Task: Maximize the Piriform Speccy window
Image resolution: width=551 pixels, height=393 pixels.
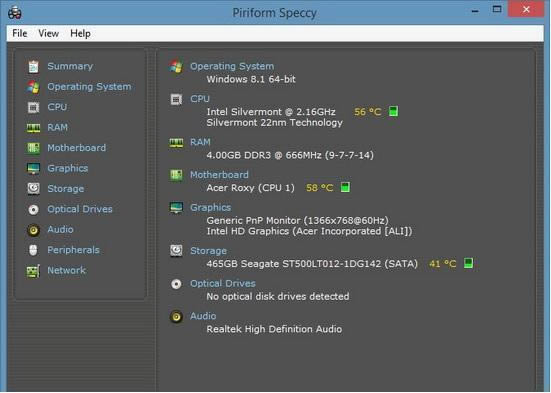Action: (x=497, y=9)
